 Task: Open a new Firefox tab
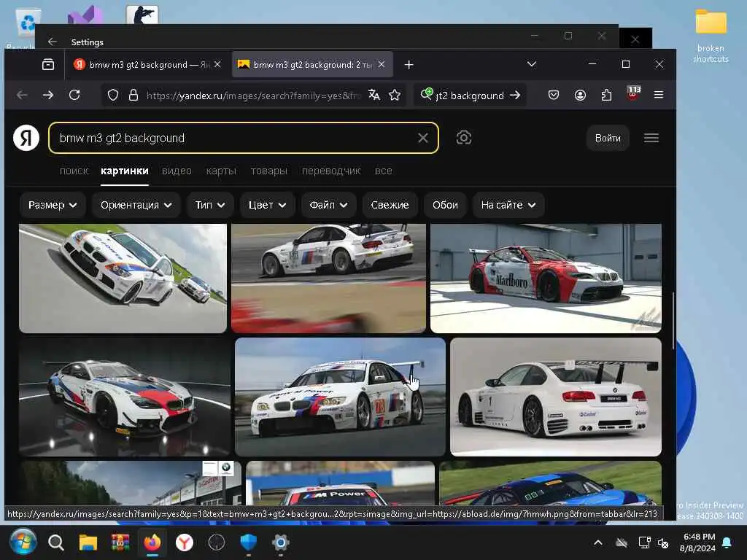[x=409, y=64]
